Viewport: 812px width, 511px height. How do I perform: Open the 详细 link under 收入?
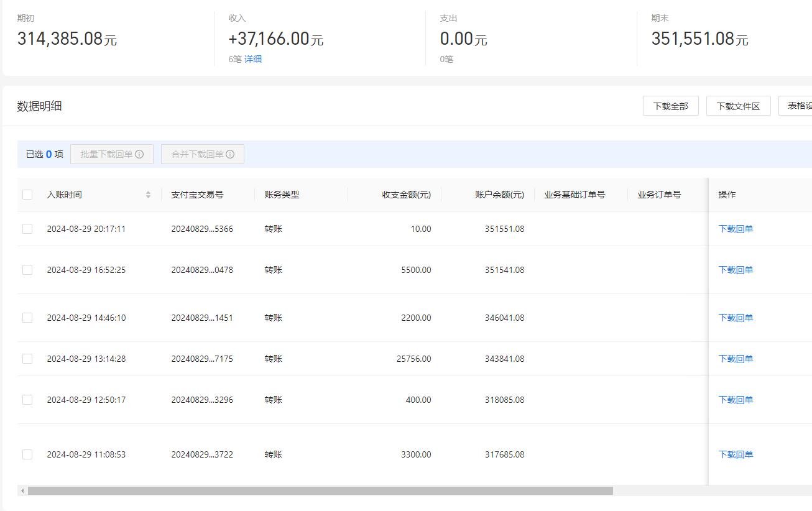tap(253, 59)
